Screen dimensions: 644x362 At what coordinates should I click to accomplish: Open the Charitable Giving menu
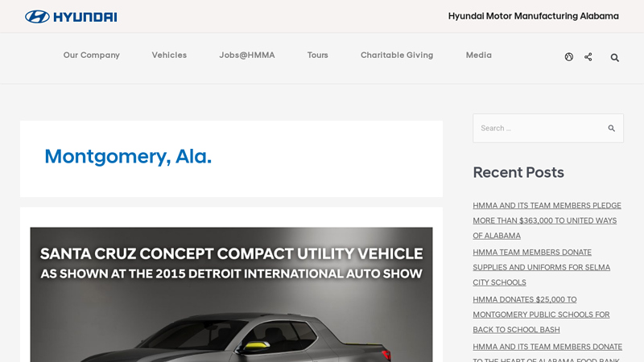[397, 55]
